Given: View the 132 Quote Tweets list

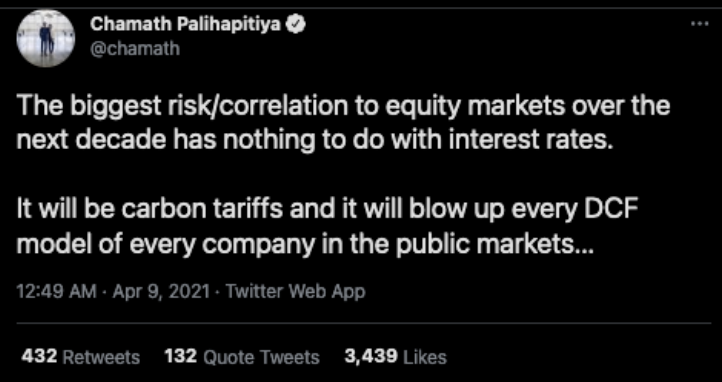Looking at the screenshot, I should [x=242, y=357].
